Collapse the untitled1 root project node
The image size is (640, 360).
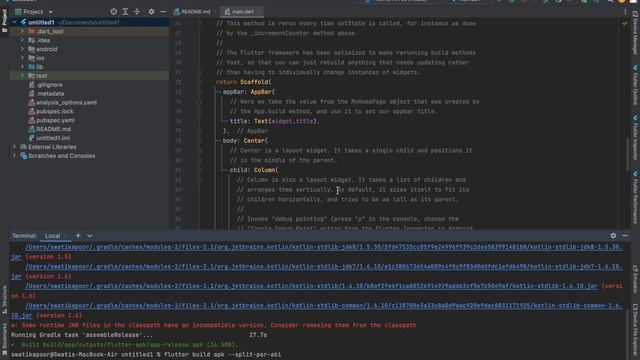(15, 22)
